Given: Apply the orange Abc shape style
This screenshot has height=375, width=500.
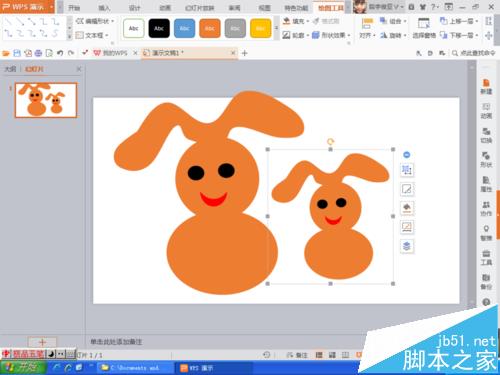Looking at the screenshot, I should click(210, 28).
